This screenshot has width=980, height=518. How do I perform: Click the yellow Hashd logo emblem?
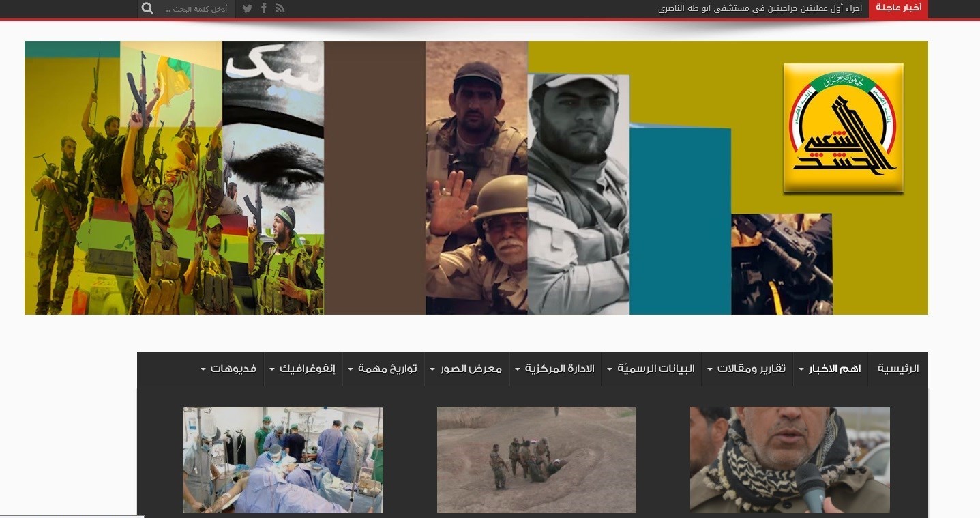(x=843, y=128)
